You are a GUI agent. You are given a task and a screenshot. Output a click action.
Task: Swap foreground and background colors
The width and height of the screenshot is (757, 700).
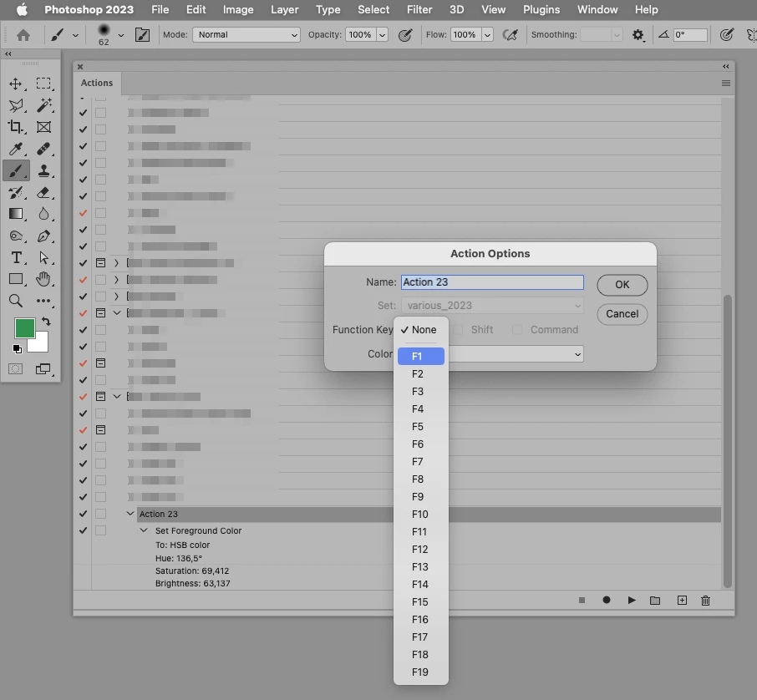point(46,321)
